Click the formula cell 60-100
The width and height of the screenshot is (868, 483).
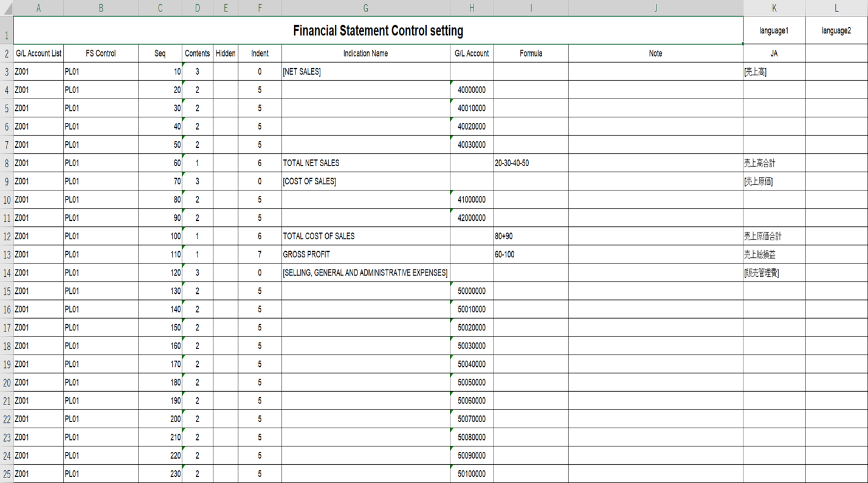tap(531, 254)
